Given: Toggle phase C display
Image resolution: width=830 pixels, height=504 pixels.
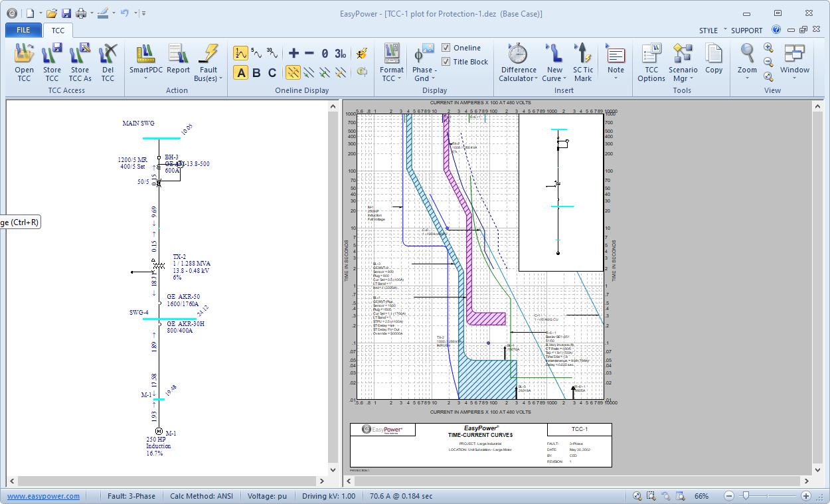Looking at the screenshot, I should tap(272, 72).
